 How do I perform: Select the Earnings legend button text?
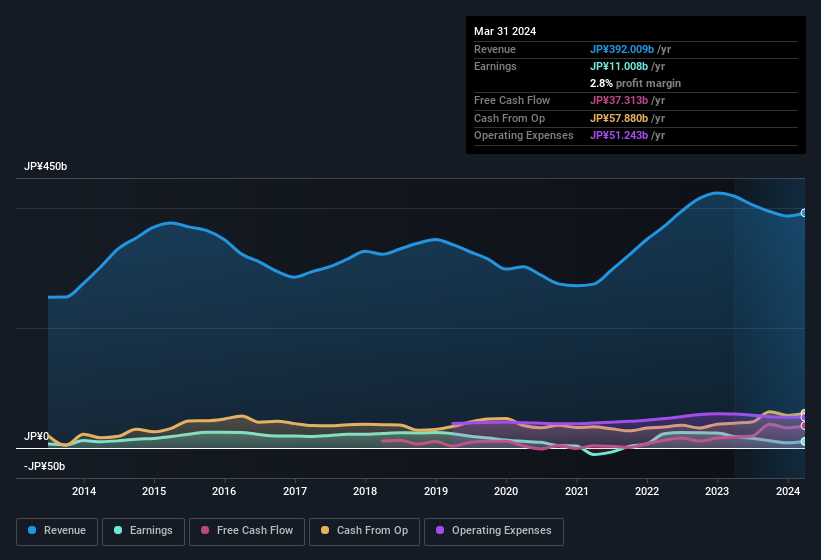(x=151, y=531)
